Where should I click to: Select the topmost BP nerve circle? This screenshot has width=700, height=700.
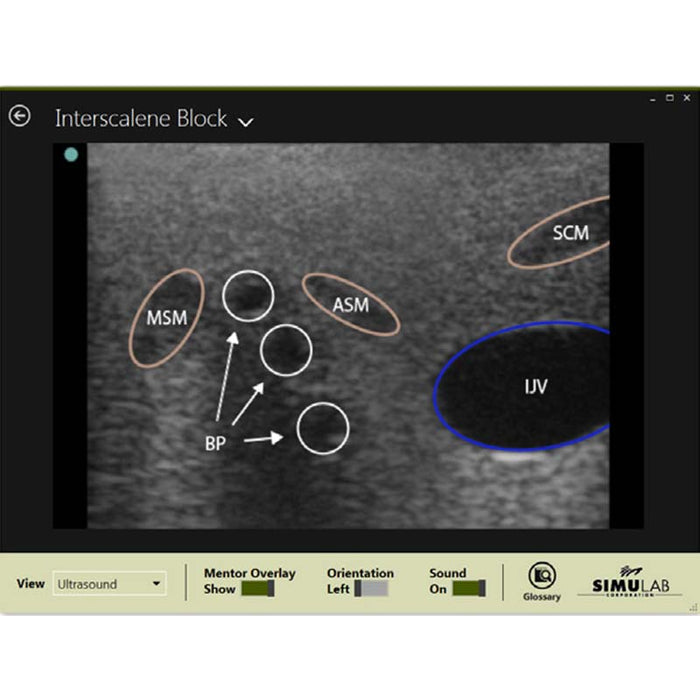[247, 296]
